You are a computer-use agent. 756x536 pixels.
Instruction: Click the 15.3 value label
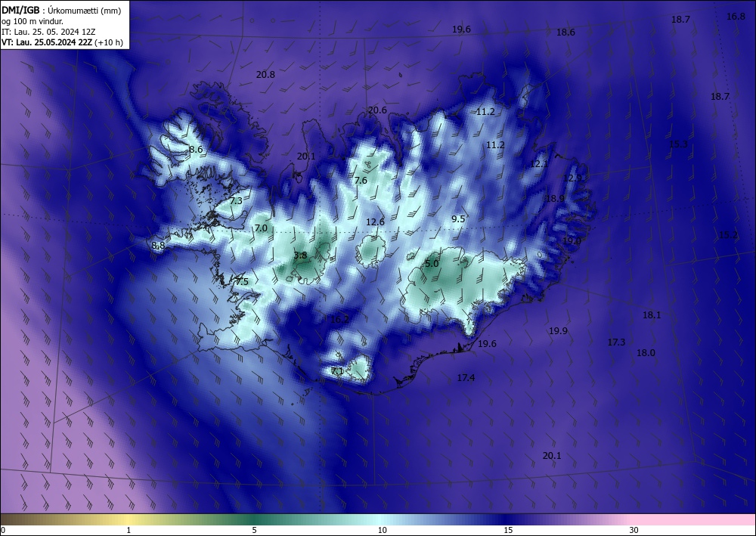coord(678,144)
